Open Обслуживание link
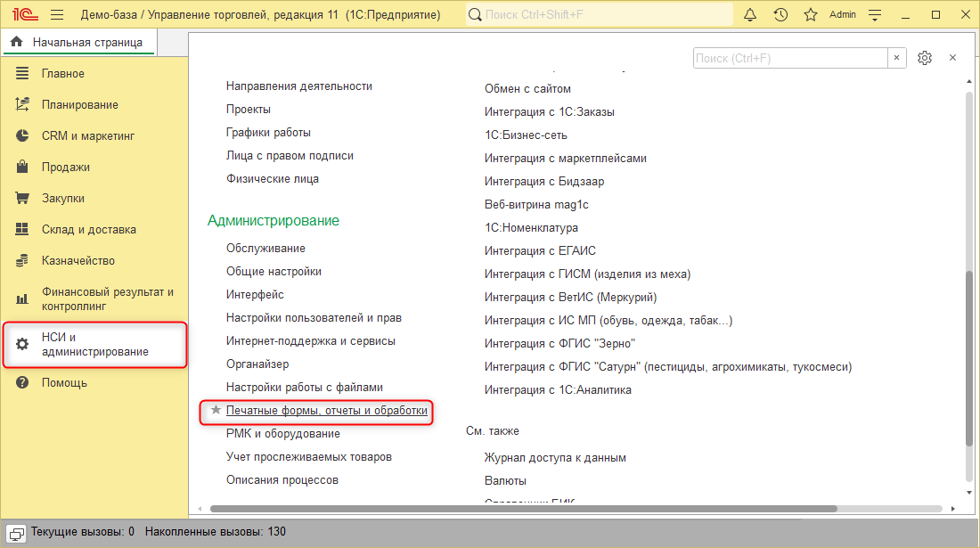The height and width of the screenshot is (548, 980). (265, 248)
